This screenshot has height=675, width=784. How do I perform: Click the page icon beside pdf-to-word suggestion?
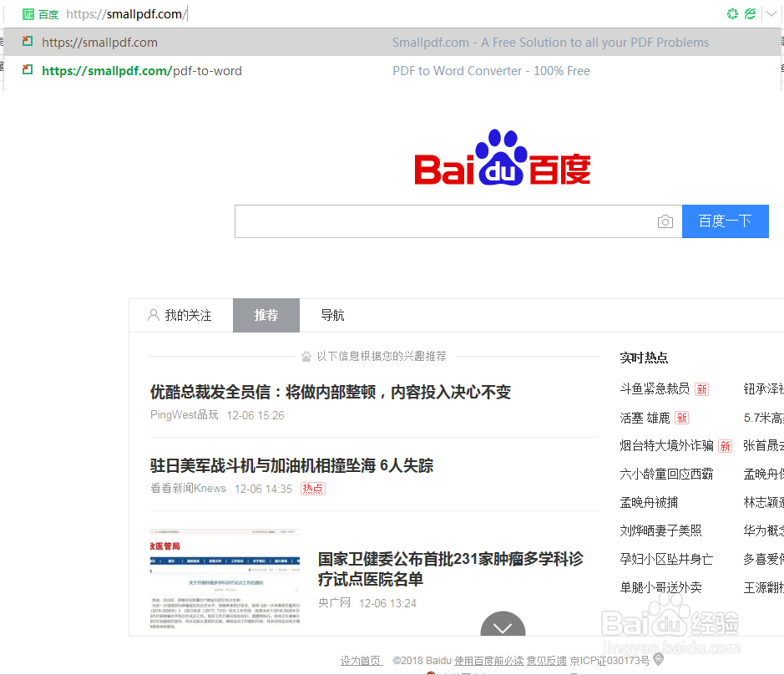point(28,69)
